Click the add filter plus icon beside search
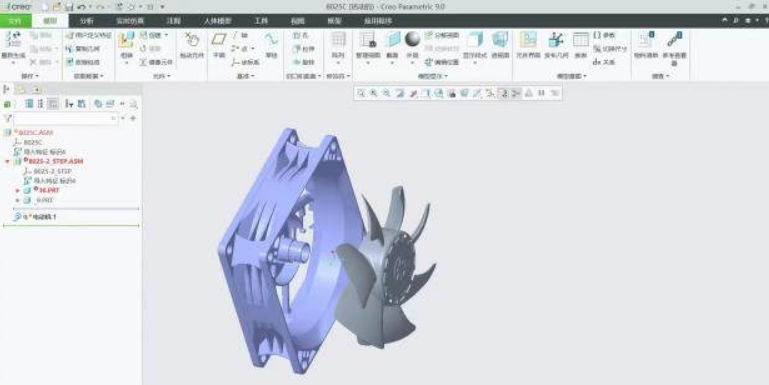The height and width of the screenshot is (385, 769). click(x=133, y=118)
